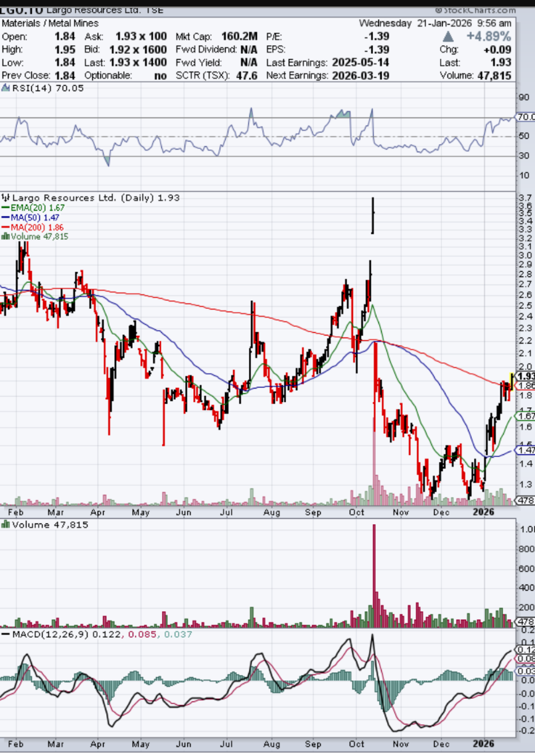Click the RSI(14) 70.05 label

[48, 88]
